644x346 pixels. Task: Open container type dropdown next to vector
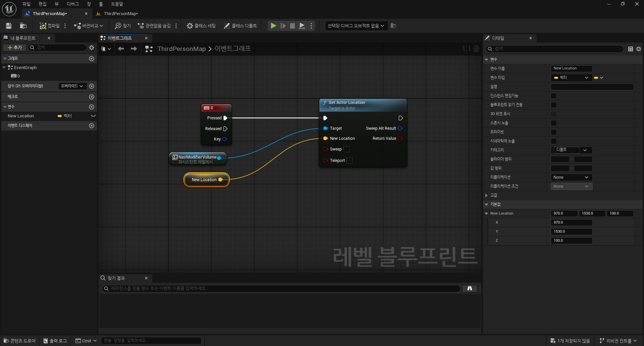click(x=598, y=78)
